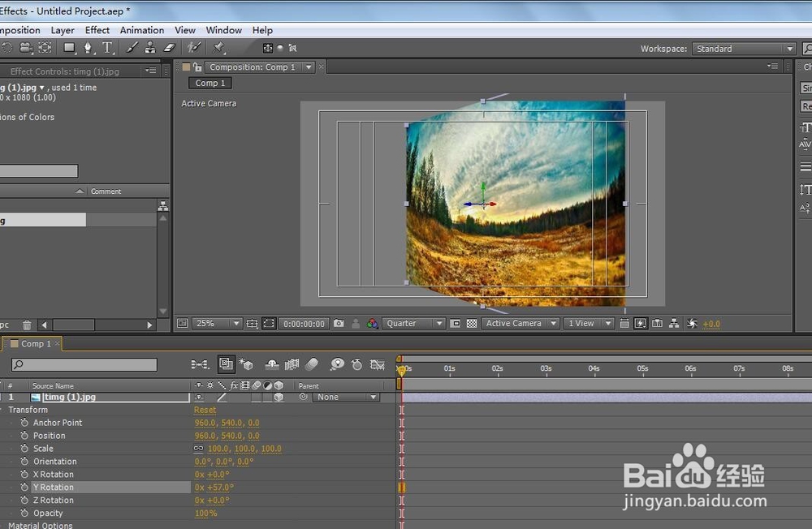Open the Help menu
The height and width of the screenshot is (529, 812).
(x=262, y=30)
